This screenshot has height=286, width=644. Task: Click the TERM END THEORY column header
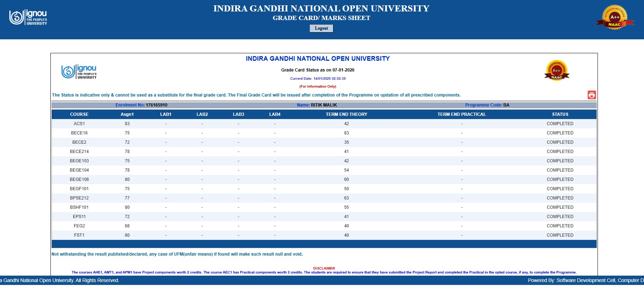pos(346,114)
